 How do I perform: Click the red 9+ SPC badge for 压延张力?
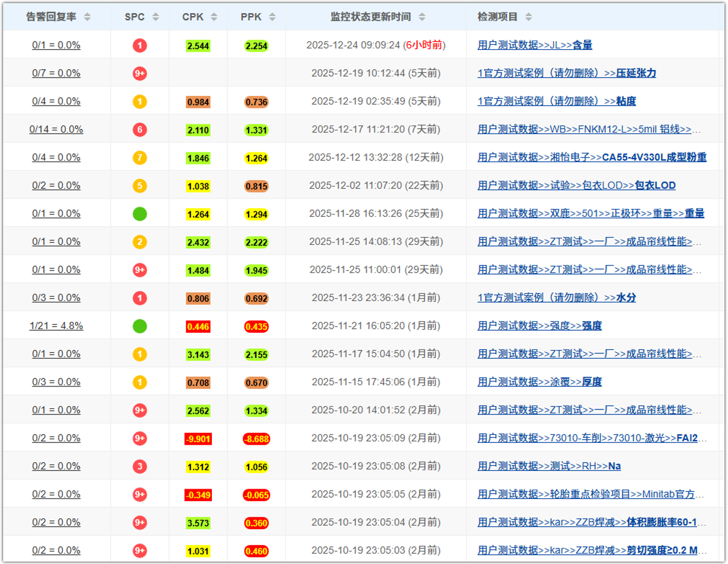[x=139, y=74]
